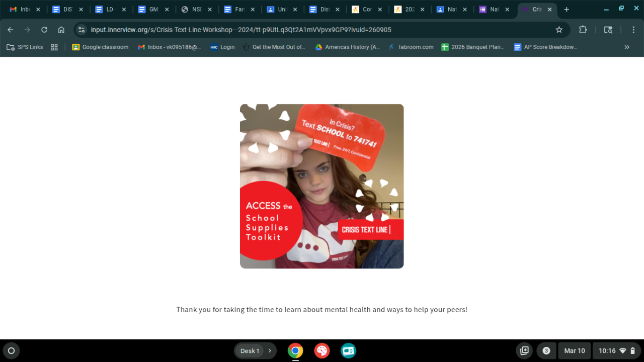Viewport: 644px width, 362px height.
Task: Open the browser home page
Action: (61, 30)
